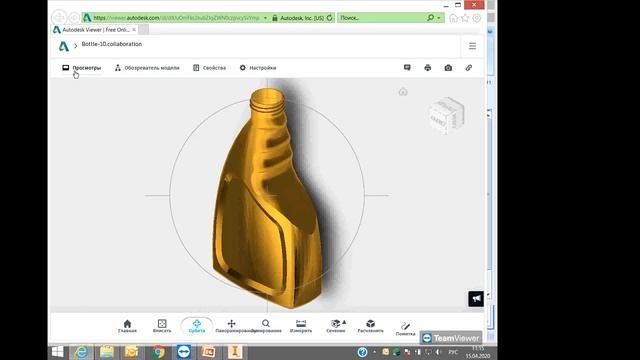Screen dimensions: 640x360
Task: Open the Просмотры views tab
Action: point(82,68)
